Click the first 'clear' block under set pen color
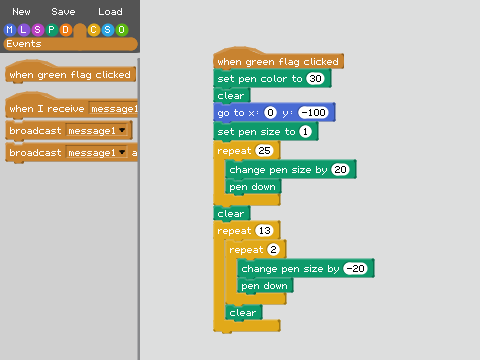Screen dimensions: 480x360 pos(232,96)
